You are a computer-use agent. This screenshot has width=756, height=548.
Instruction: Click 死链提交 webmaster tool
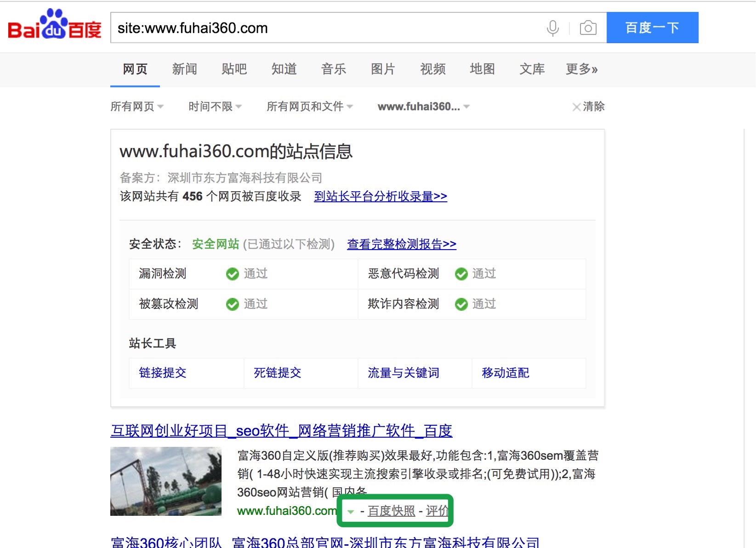278,373
